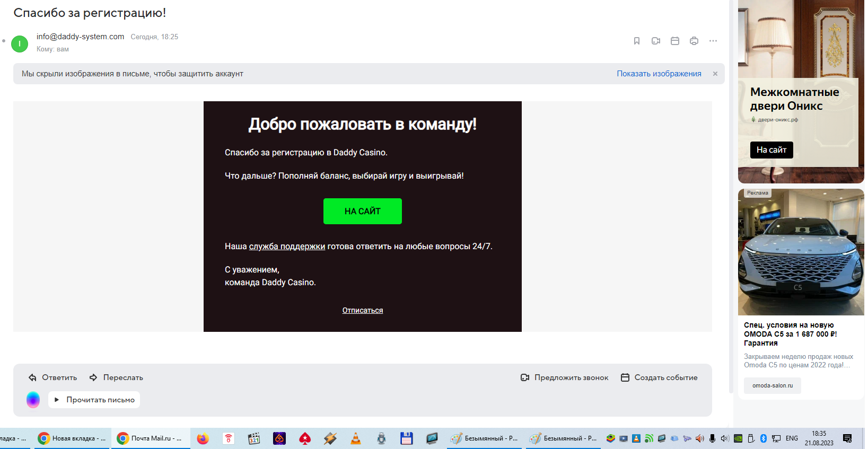Viewport: 868px width, 449px height.
Task: Click 'Ответить' to reply to the email
Action: pos(52,377)
